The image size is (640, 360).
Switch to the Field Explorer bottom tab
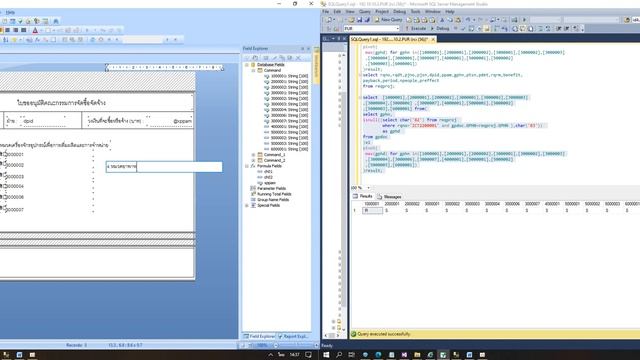coord(259,336)
